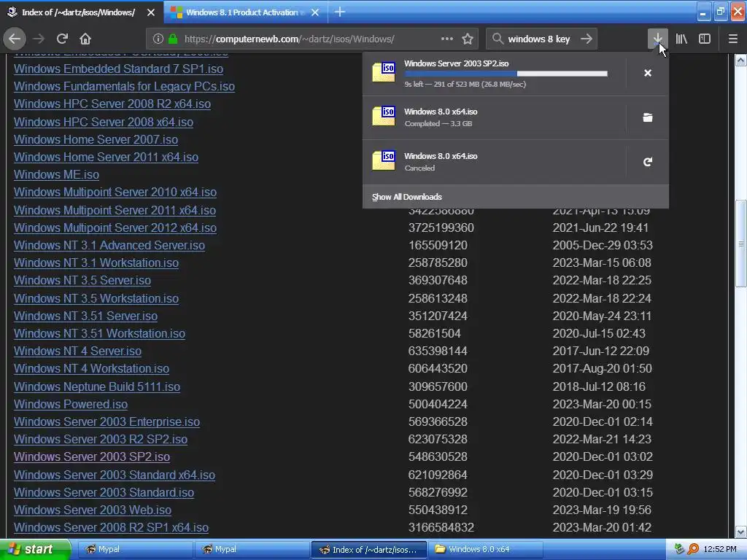Click the taskbar clock showing 12:52 PM
This screenshot has width=747, height=560.
[719, 549]
